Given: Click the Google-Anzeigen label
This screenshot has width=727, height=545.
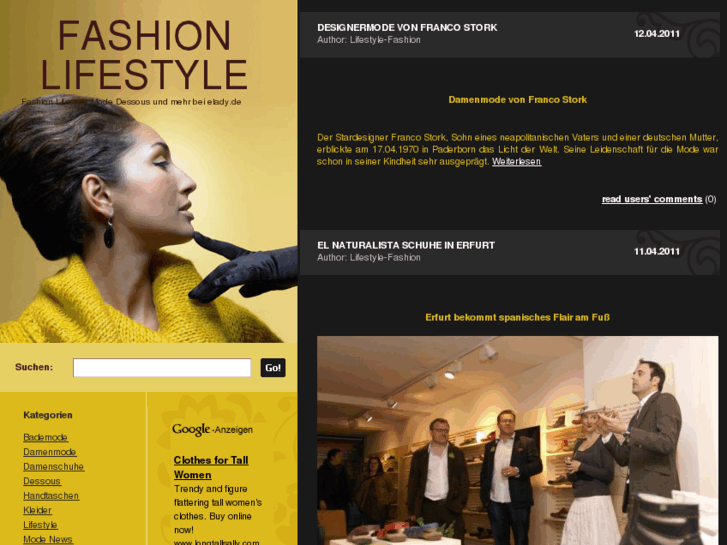Looking at the screenshot, I should coord(212,430).
